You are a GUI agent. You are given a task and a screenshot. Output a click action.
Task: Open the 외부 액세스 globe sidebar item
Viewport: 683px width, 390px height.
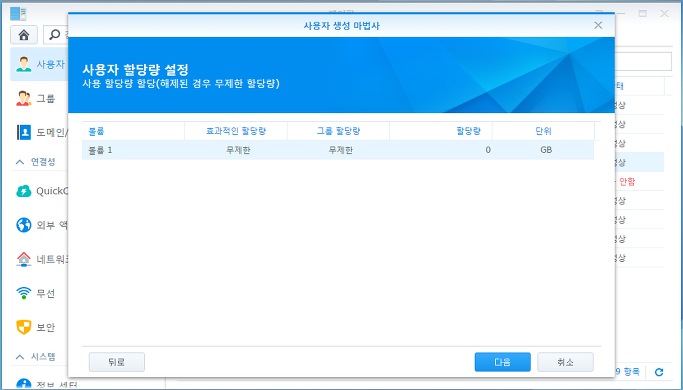coord(39,225)
